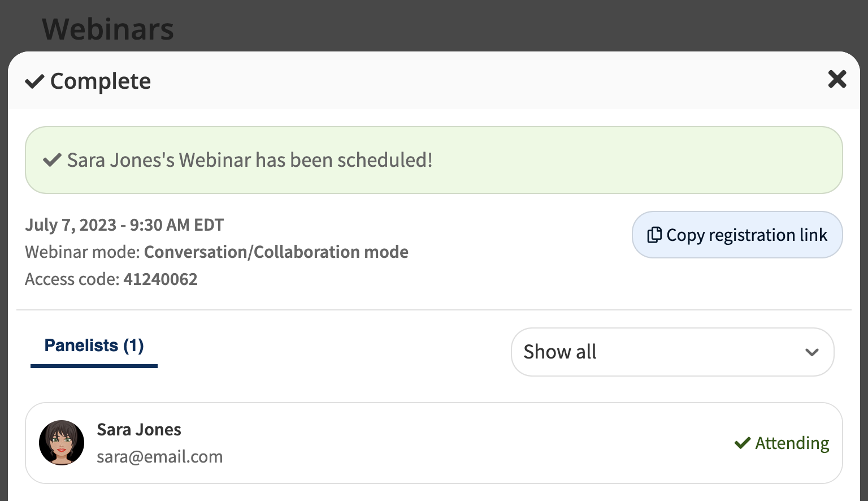
Task: Click the Sara Jones panelist card
Action: pyautogui.click(x=434, y=443)
